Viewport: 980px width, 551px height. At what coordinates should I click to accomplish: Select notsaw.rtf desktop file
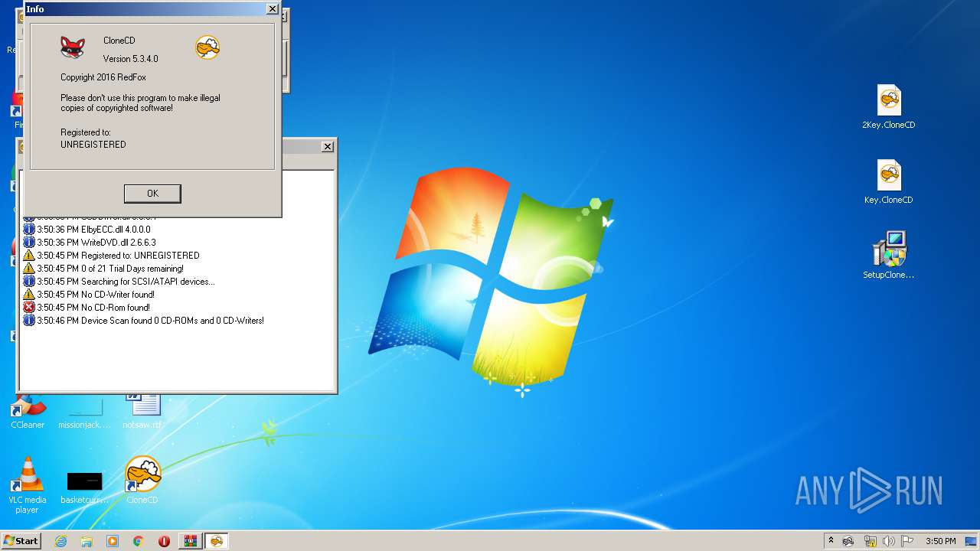[x=142, y=413]
